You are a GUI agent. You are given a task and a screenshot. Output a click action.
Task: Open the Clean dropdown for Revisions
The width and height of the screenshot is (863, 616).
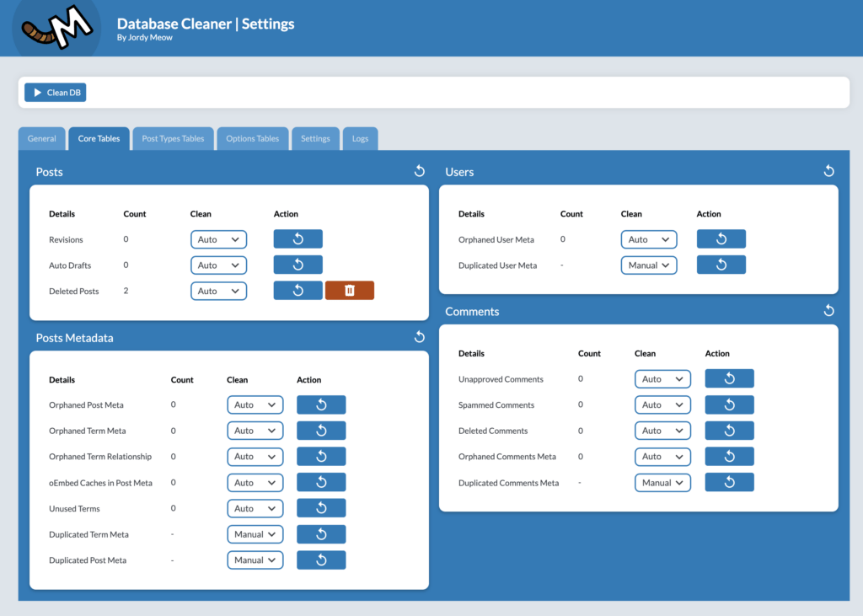click(218, 238)
